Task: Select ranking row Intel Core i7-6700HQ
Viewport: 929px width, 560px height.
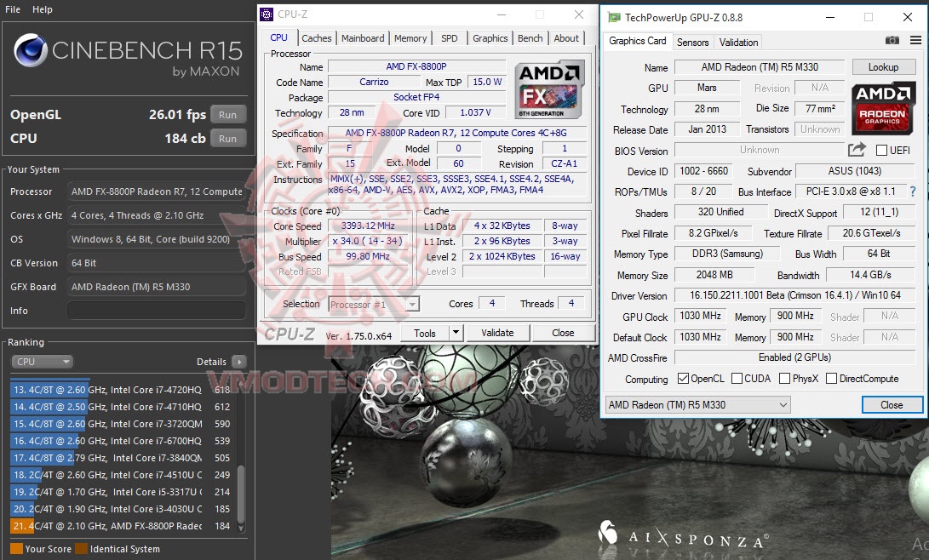Action: (121, 440)
